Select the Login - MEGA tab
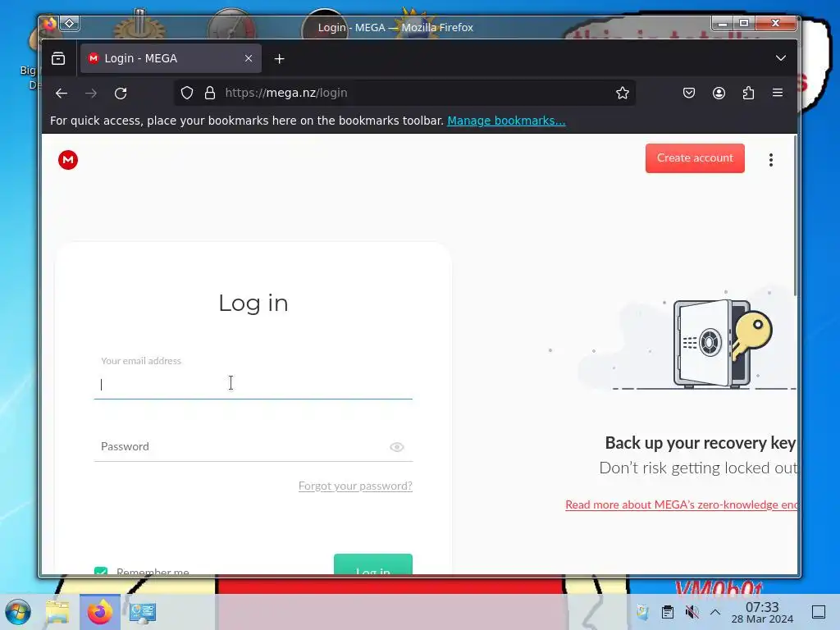 (x=171, y=58)
